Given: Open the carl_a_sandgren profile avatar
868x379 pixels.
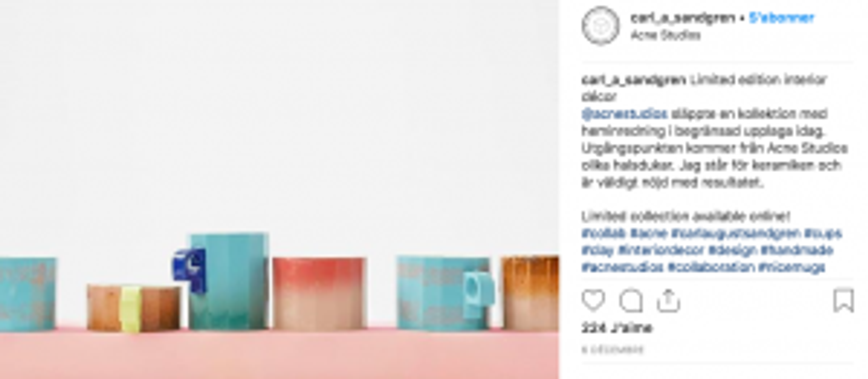Looking at the screenshot, I should click(601, 26).
